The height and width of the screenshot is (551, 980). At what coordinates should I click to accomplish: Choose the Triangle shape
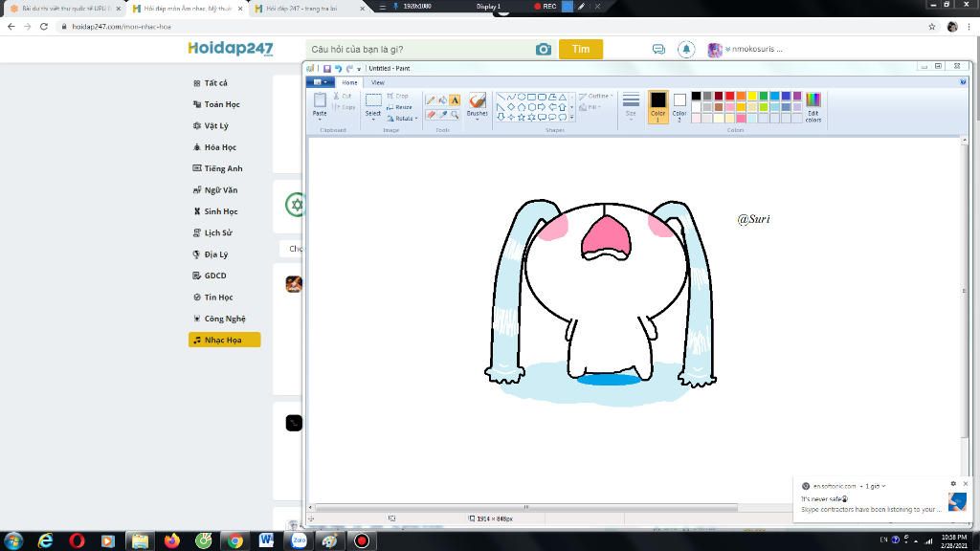pos(563,97)
